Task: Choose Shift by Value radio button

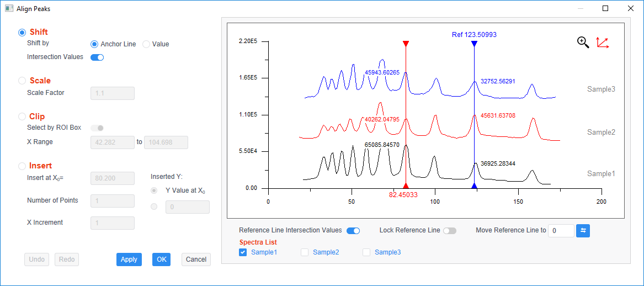Action: tap(146, 44)
